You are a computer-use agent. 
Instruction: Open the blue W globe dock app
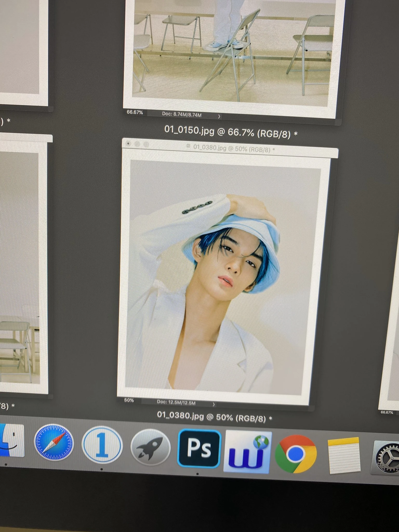pos(247,452)
